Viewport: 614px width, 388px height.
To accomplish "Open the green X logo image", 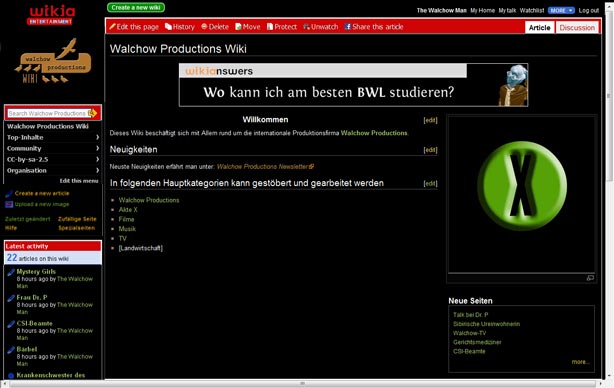I will (x=522, y=186).
